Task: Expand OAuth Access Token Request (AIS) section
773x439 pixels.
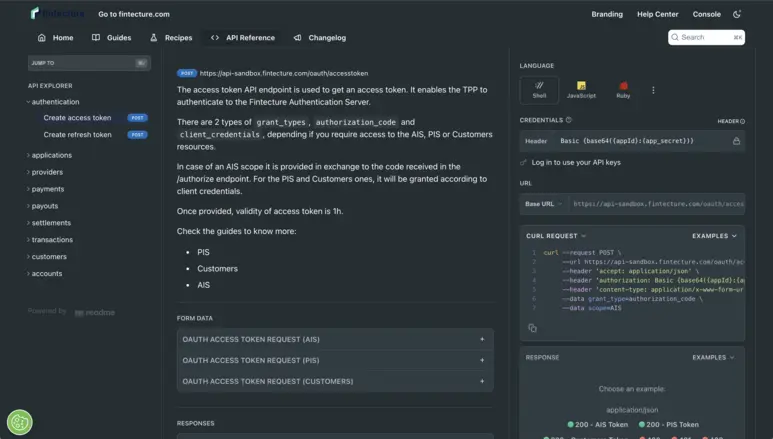Action: click(x=334, y=339)
